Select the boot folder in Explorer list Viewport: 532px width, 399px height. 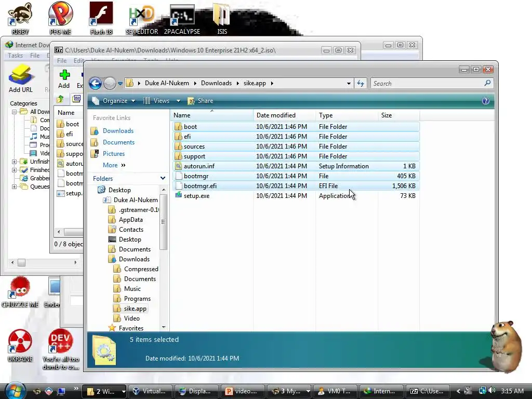[296, 127]
